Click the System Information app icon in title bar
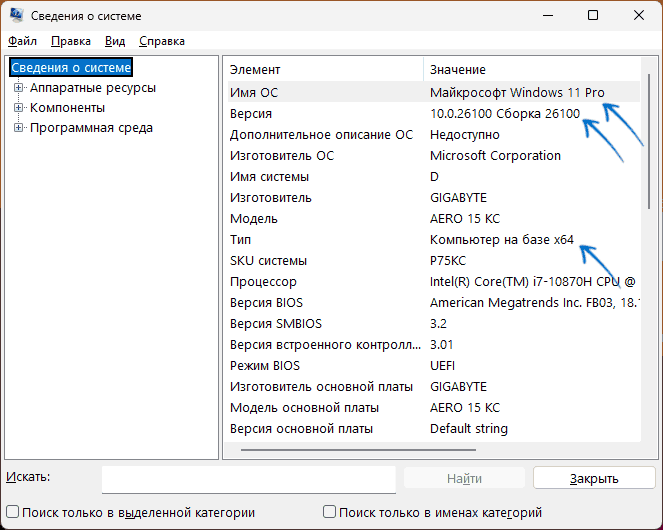 17,15
